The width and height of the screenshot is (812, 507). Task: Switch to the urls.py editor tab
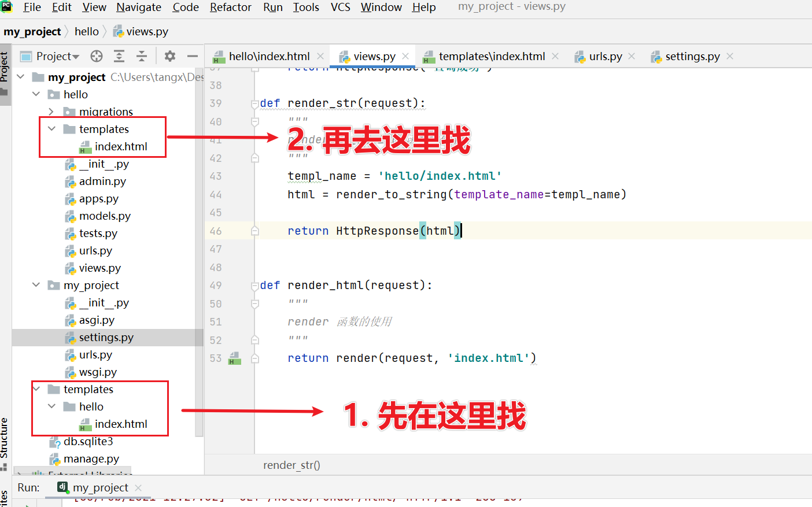[606, 56]
